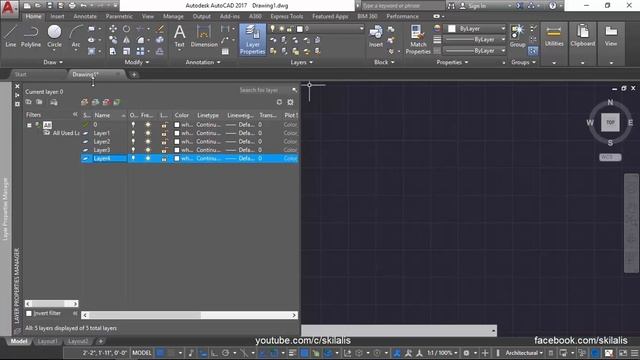This screenshot has width=640, height=360.
Task: Click MODEL button in status bar
Action: (x=142, y=353)
